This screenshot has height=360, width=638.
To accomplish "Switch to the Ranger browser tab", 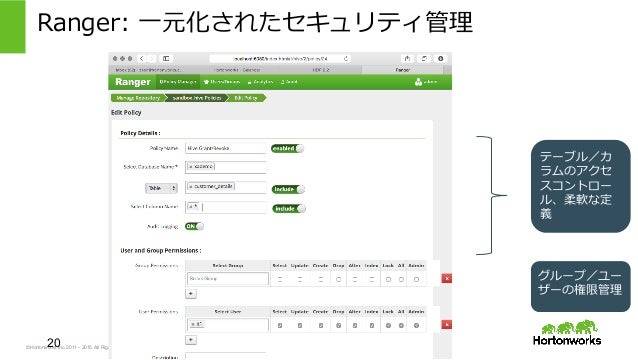I will pos(402,70).
